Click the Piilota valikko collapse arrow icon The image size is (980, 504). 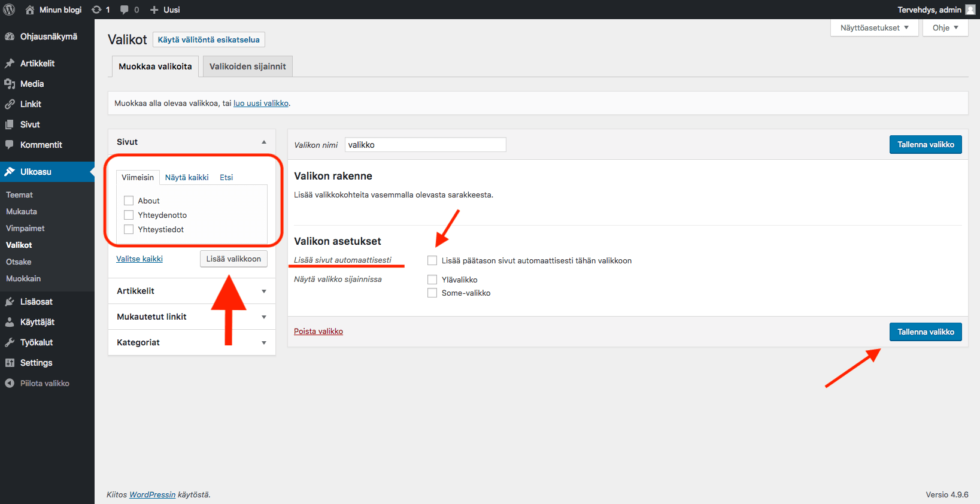click(10, 383)
